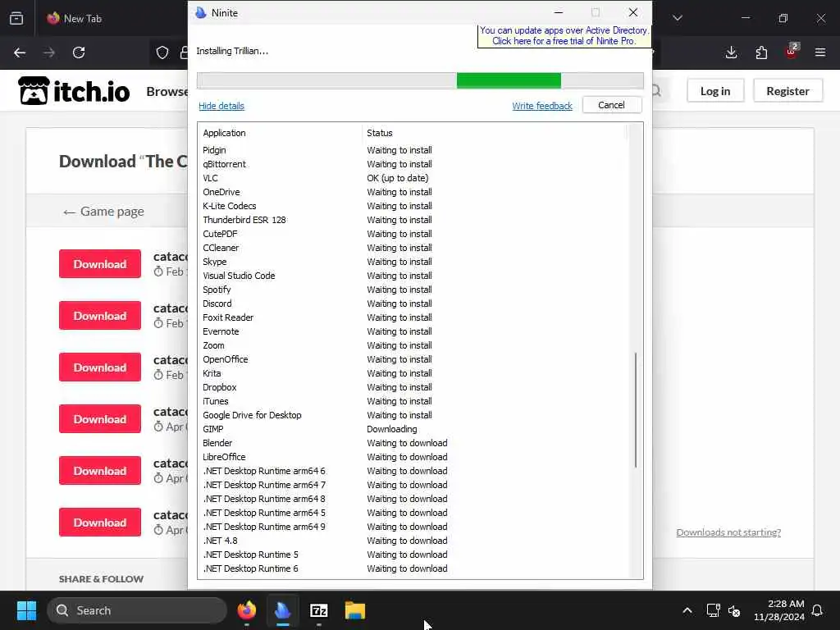Click the itch.io logo
This screenshot has width=840, height=630.
click(74, 91)
